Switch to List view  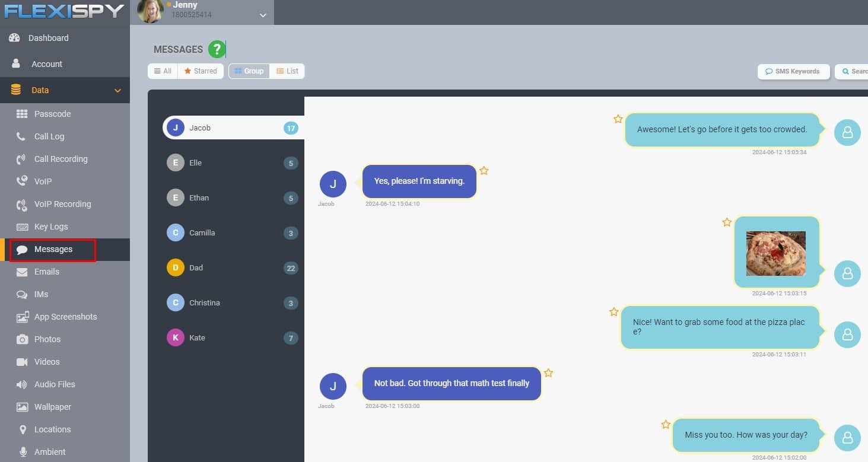pos(287,71)
